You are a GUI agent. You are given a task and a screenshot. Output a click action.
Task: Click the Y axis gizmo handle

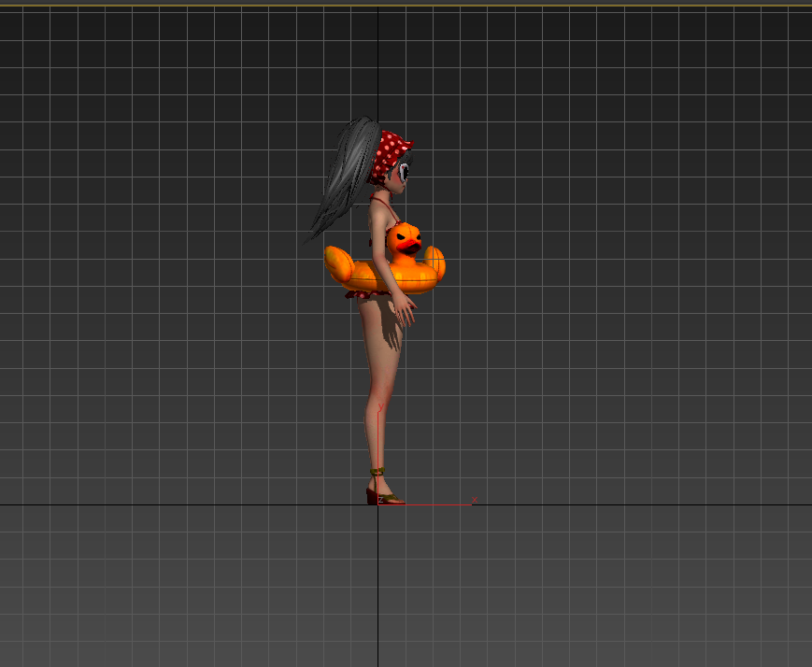378,439
